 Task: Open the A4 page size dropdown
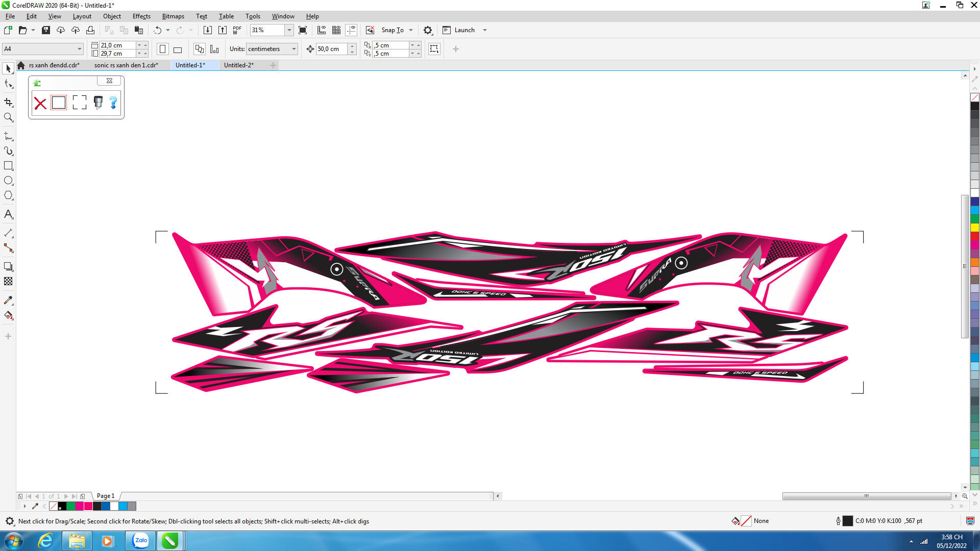79,49
